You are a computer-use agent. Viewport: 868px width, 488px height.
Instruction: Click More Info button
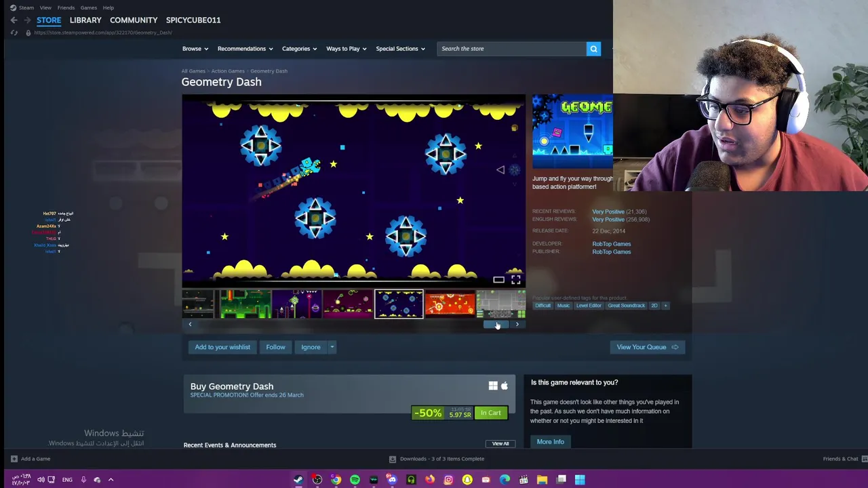[551, 442]
